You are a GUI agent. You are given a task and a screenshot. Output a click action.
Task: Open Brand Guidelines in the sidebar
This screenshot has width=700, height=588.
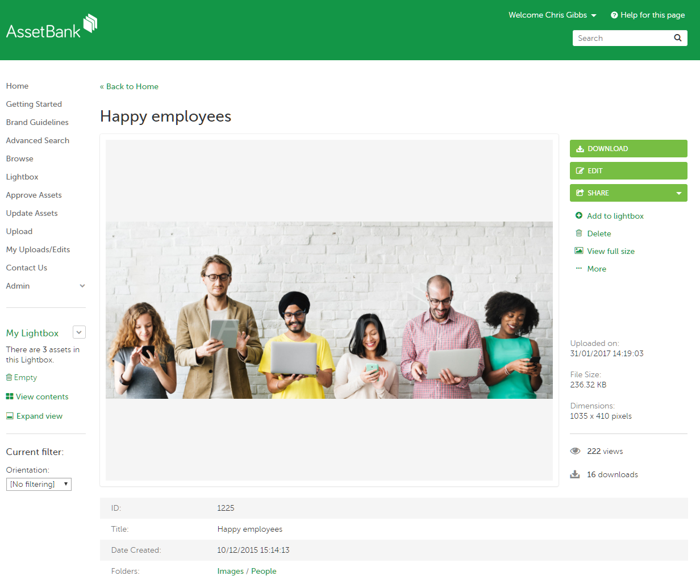point(37,122)
